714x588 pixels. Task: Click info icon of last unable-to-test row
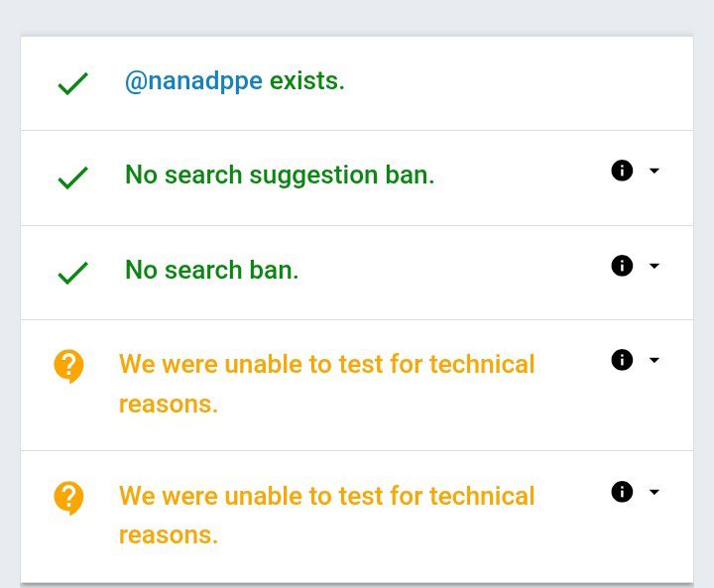click(622, 492)
